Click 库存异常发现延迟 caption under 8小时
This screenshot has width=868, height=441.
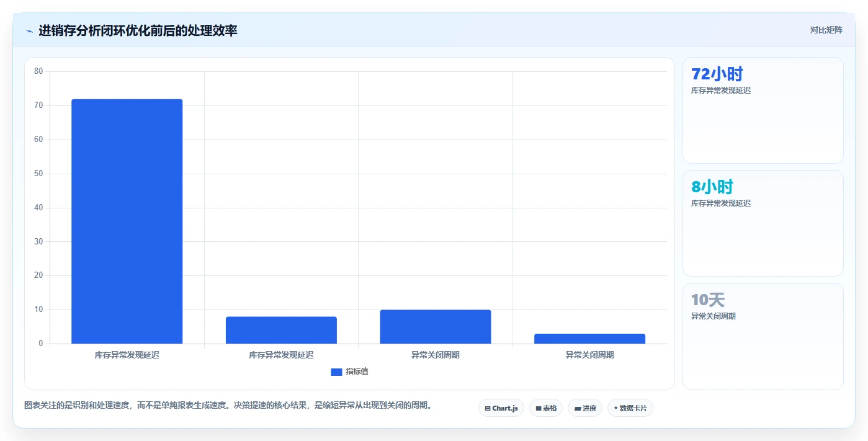pyautogui.click(x=721, y=203)
